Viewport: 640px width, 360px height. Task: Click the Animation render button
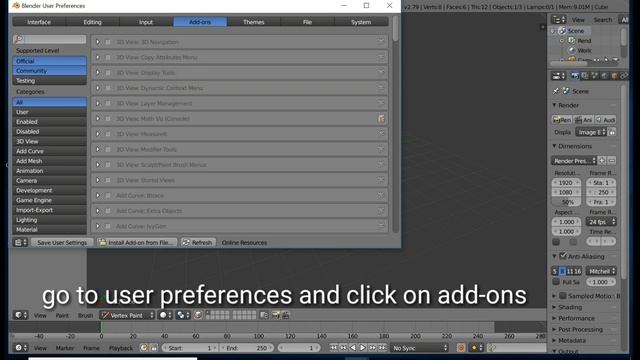[584, 120]
